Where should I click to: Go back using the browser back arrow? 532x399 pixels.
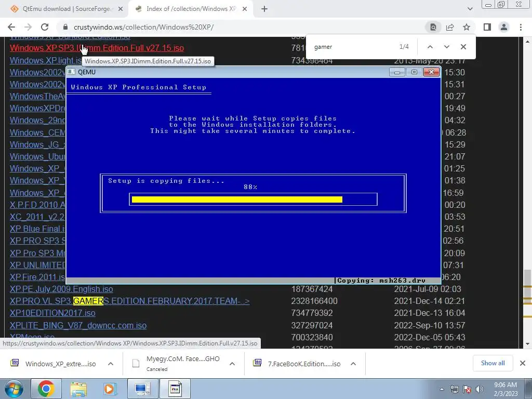(11, 27)
